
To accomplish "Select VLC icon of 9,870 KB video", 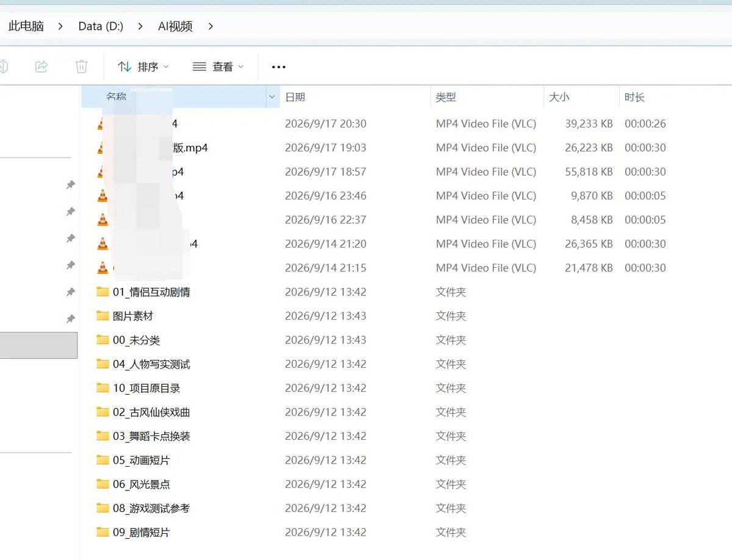I will pyautogui.click(x=102, y=195).
